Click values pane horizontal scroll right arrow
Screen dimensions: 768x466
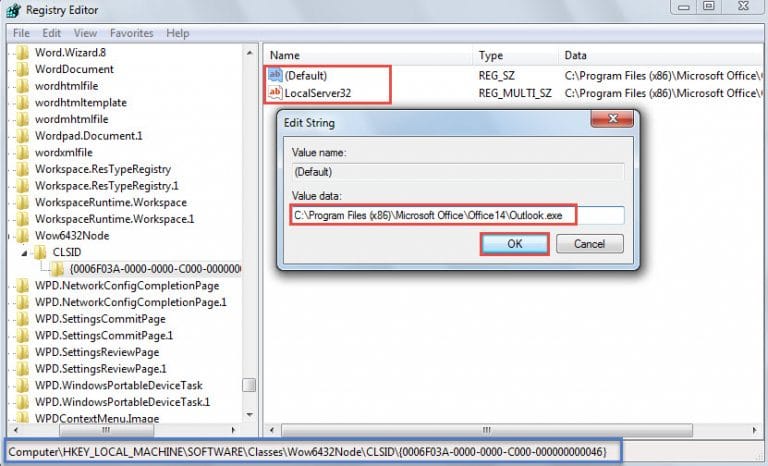(754, 430)
